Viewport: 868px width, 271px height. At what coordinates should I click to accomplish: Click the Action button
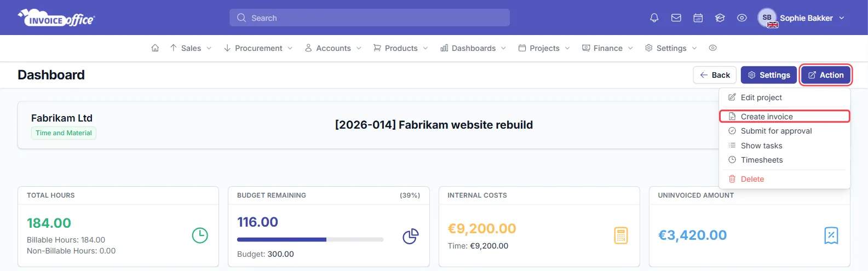click(826, 75)
